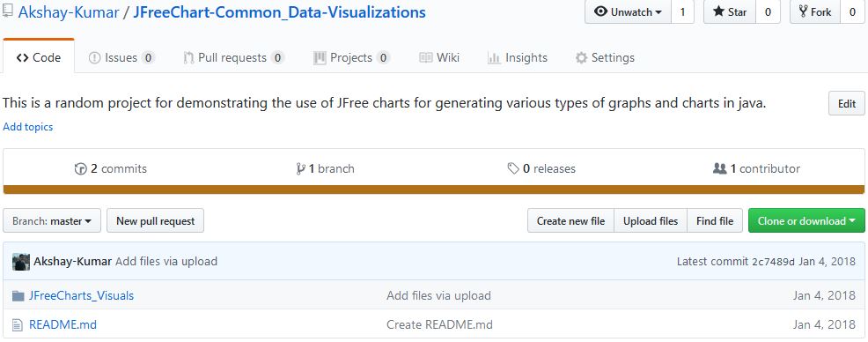Open the Akshay-Kumar owner profile link
Image resolution: width=868 pixels, height=342 pixels.
pos(69,12)
